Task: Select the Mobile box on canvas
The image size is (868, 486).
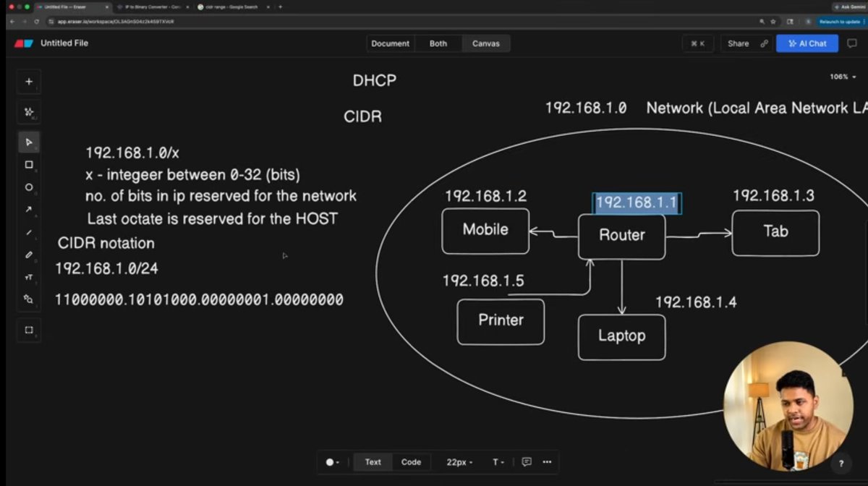Action: [485, 231]
